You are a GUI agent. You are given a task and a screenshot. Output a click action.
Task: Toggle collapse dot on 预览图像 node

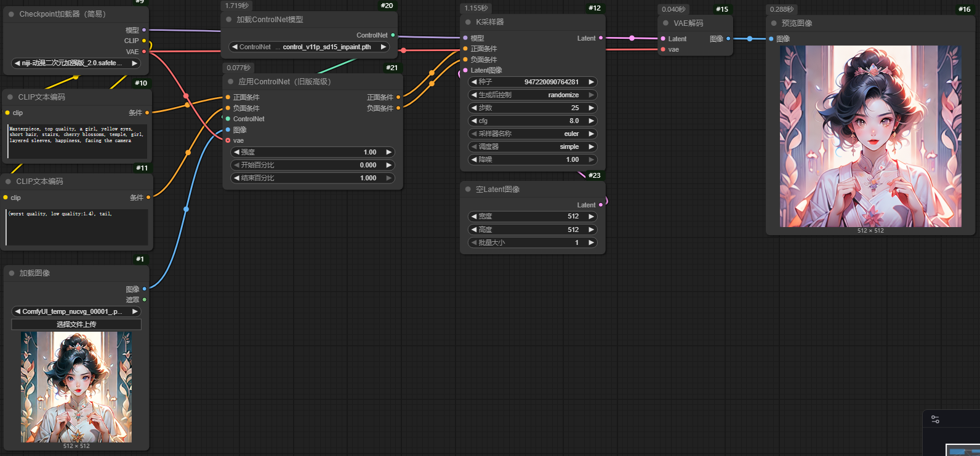pyautogui.click(x=774, y=23)
